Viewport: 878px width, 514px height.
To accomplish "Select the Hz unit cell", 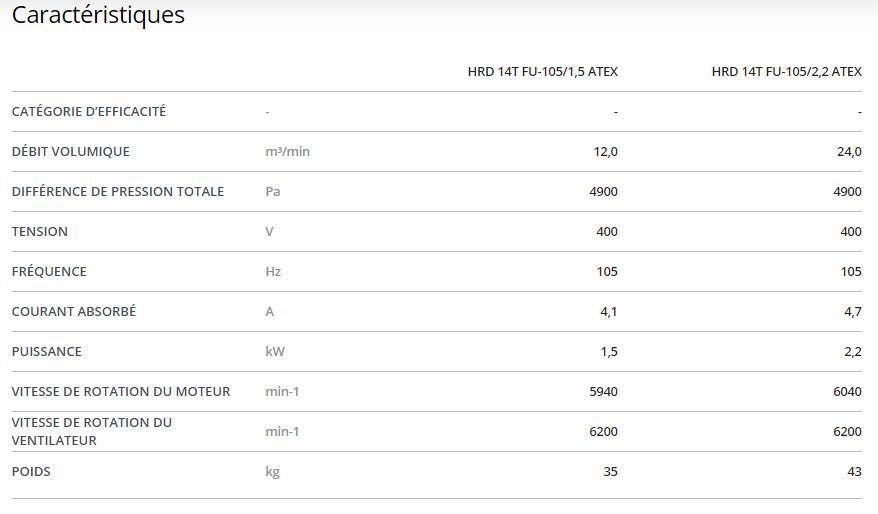I will click(273, 272).
